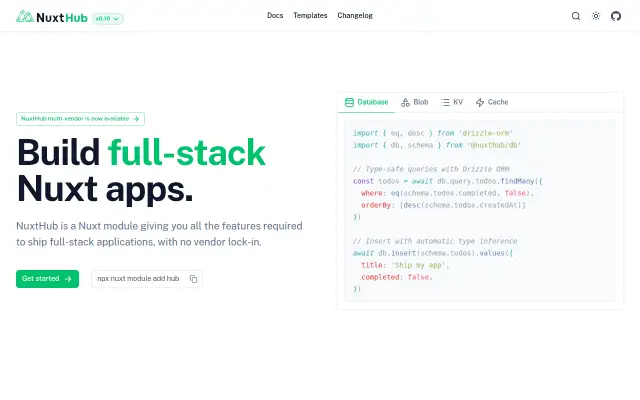Click the NuxtHub description paragraph
Image resolution: width=640 pixels, height=400 pixels.
coord(159,234)
